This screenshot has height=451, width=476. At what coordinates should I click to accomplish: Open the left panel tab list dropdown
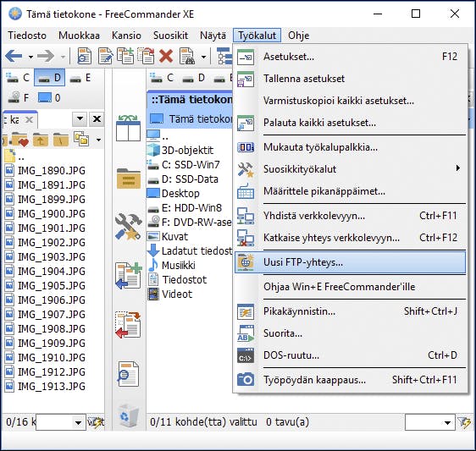[80, 119]
